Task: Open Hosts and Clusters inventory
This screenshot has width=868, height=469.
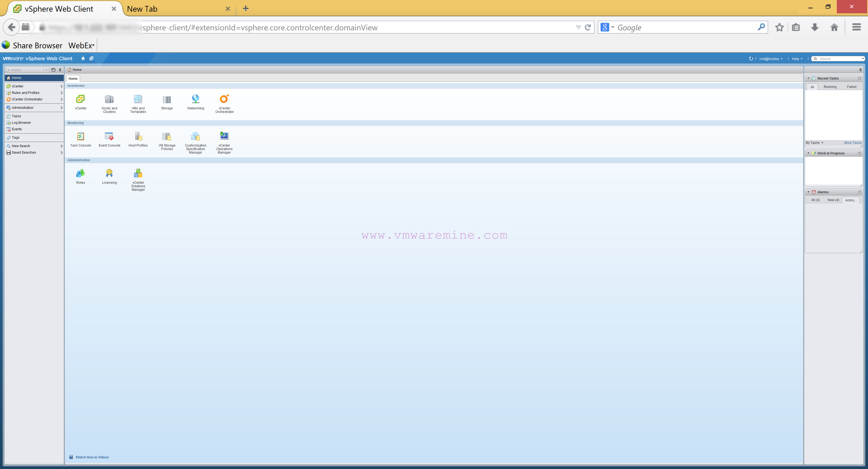Action: [109, 99]
